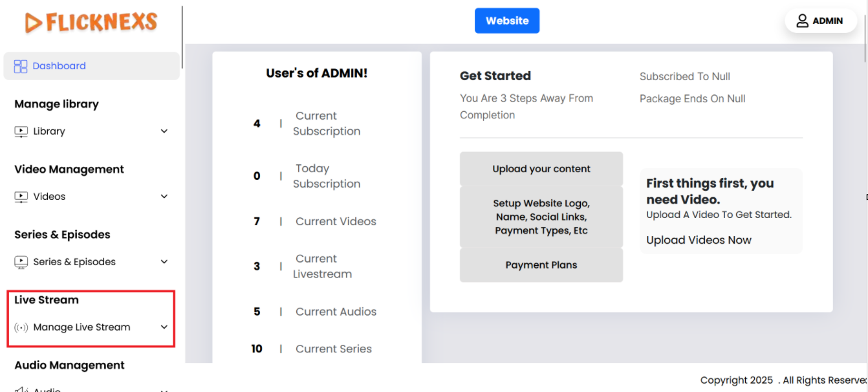Click the Manage Live Stream broadcast icon
Viewport: 868px width, 392px height.
[x=21, y=327]
